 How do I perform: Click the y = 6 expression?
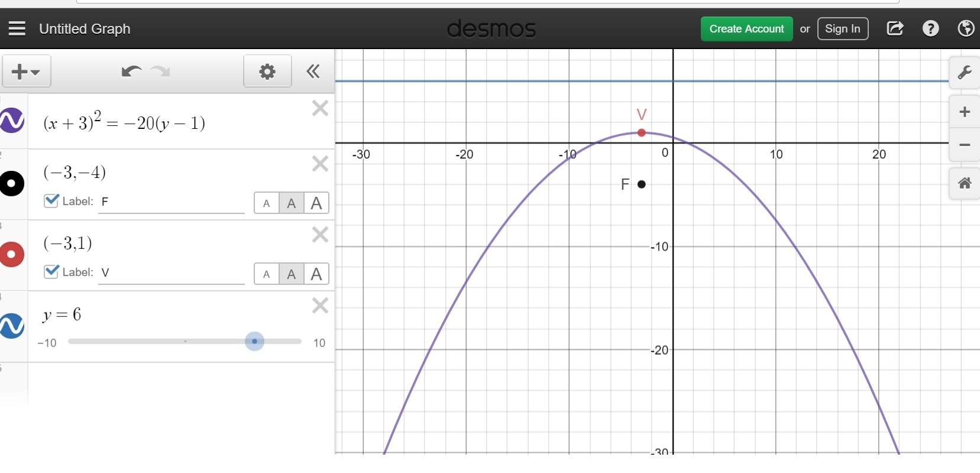click(62, 315)
